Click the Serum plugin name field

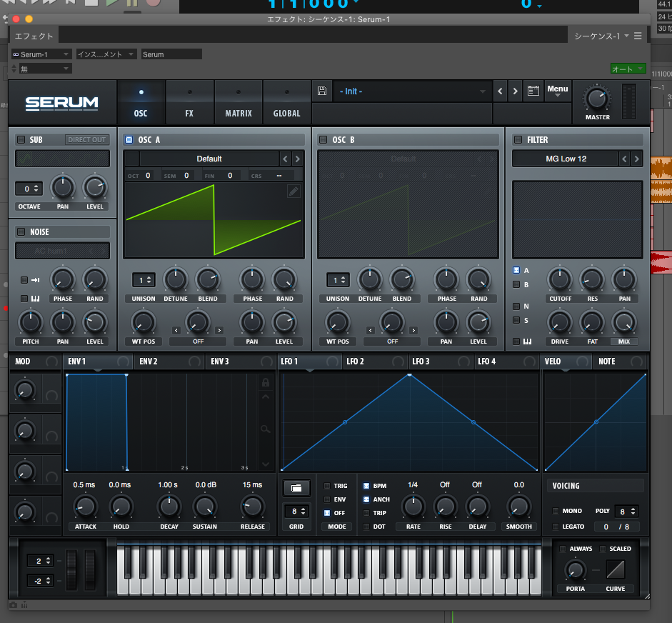[171, 54]
